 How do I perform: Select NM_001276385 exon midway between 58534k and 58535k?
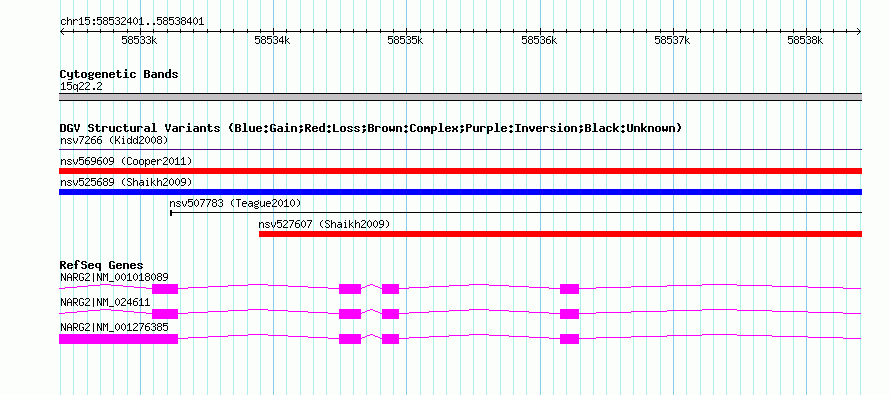(350, 339)
